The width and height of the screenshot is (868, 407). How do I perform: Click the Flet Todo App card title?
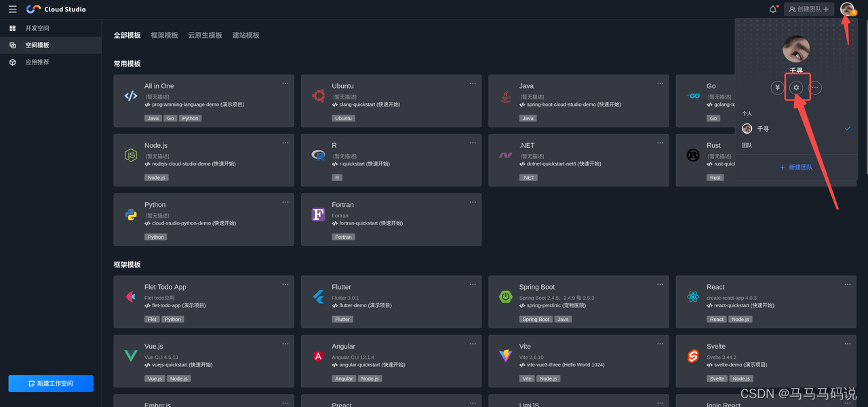165,287
